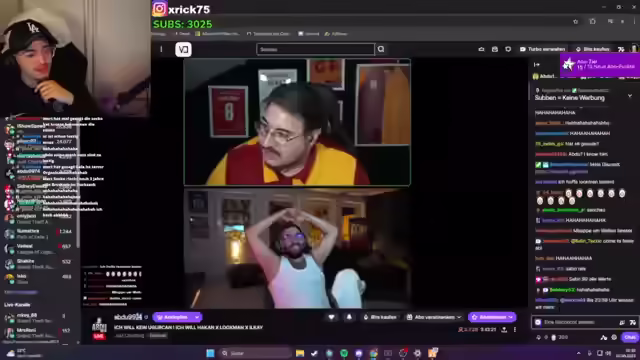Open the stream options three-dot menu
This screenshot has width=640, height=360.
point(515,329)
